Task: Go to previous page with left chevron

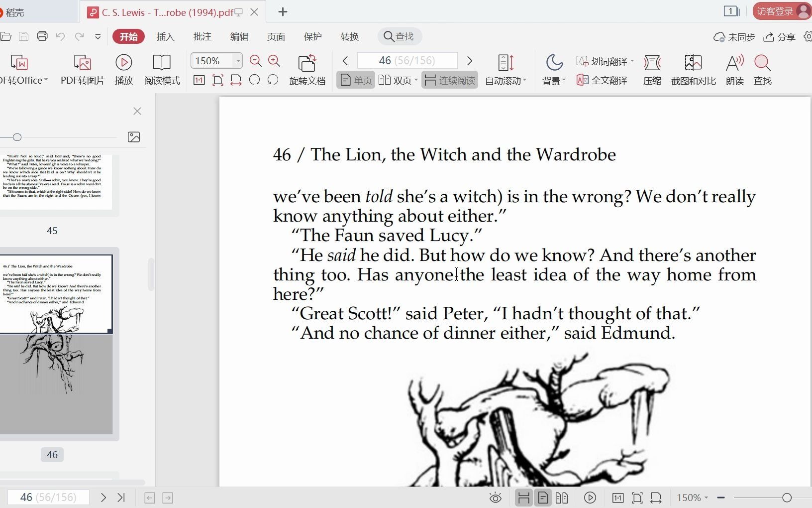Action: point(345,61)
